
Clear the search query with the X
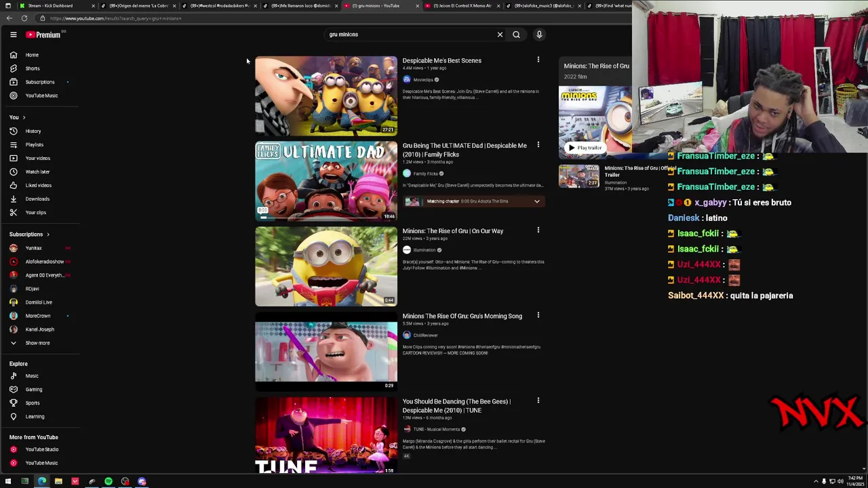click(500, 35)
